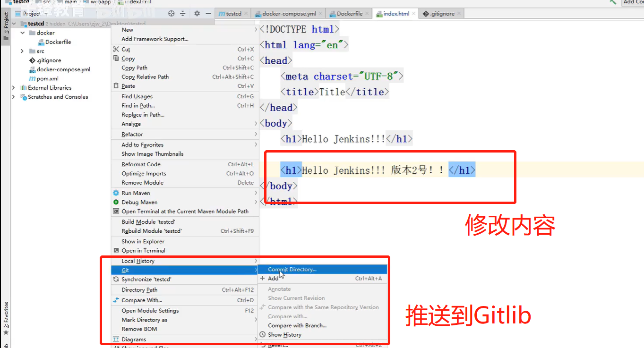Collapse the docker folder chevron

pyautogui.click(x=22, y=33)
